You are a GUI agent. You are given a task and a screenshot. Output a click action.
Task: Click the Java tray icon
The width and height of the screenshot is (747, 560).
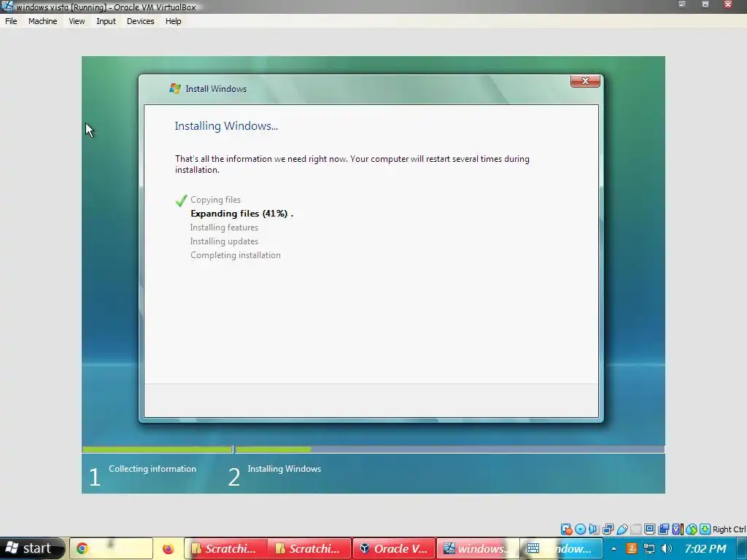[x=631, y=548]
